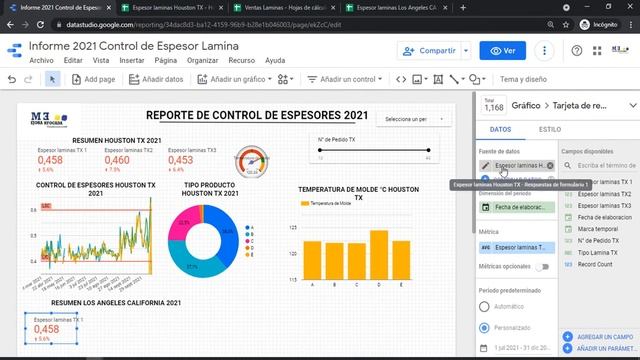Open the Recurso menu
The height and width of the screenshot is (360, 640).
[242, 60]
